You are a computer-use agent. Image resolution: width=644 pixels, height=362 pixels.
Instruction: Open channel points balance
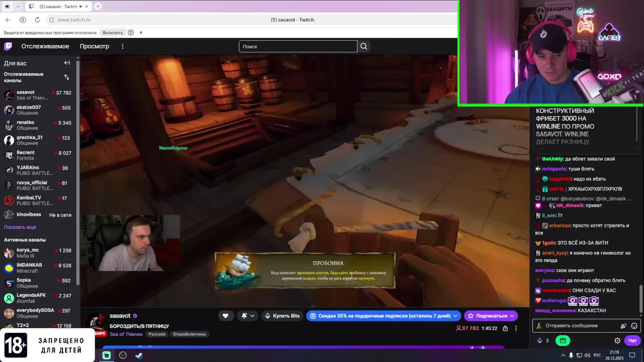(x=543, y=340)
